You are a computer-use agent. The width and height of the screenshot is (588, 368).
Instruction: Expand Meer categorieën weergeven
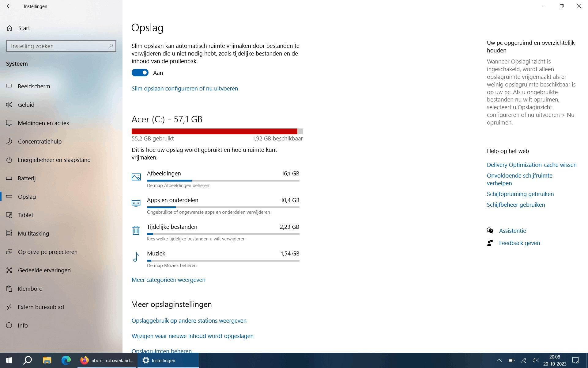click(x=168, y=280)
